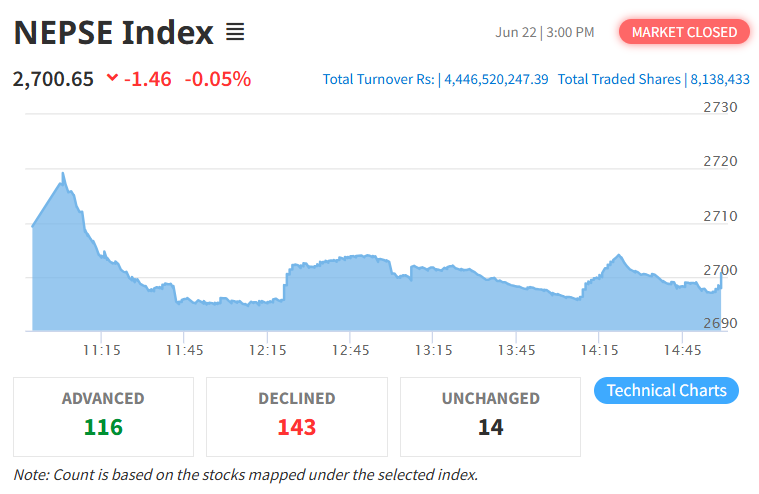Click the chart peak near 2720
Image resolution: width=759 pixels, height=494 pixels.
[63, 173]
